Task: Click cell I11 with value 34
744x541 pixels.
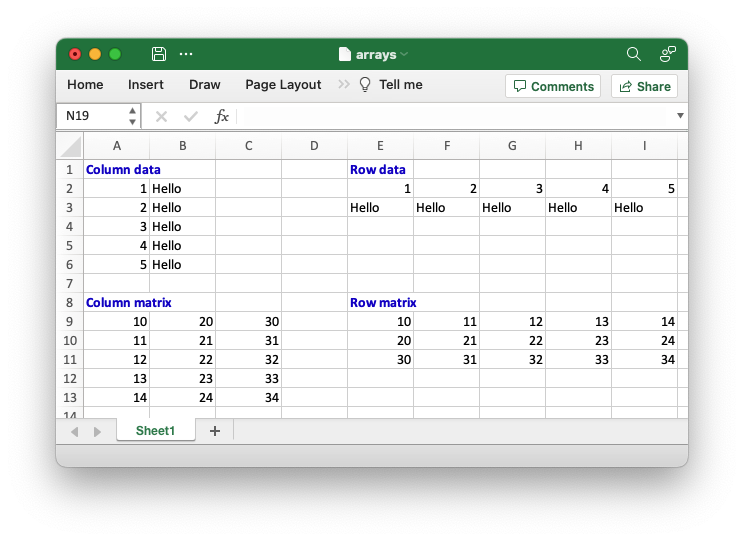Action: (x=644, y=359)
